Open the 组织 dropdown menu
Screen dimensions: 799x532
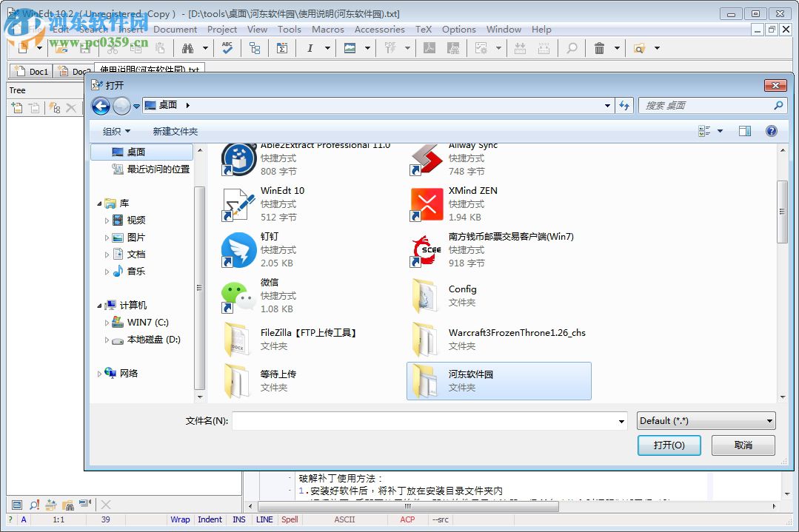(115, 131)
